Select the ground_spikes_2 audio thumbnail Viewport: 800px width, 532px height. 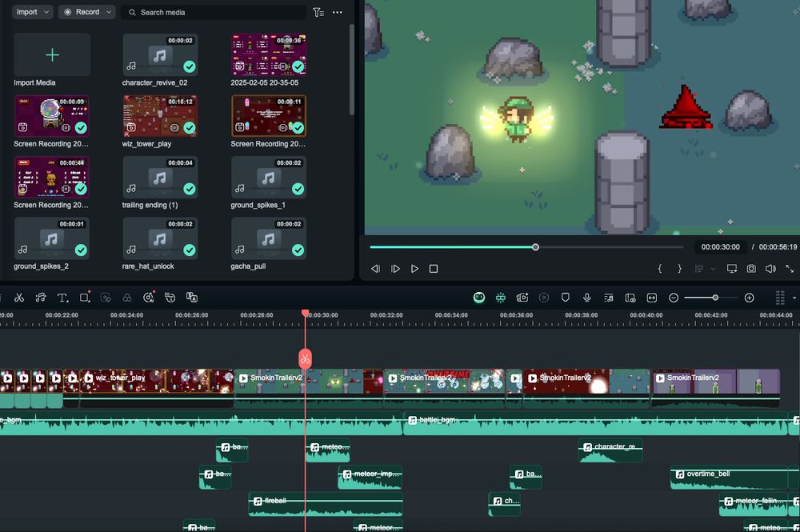(51, 238)
